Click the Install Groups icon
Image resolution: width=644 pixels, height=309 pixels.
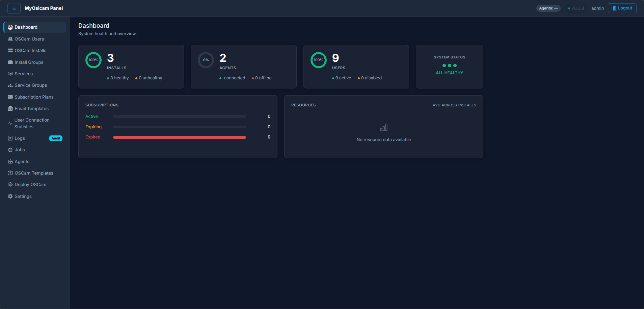(x=10, y=62)
